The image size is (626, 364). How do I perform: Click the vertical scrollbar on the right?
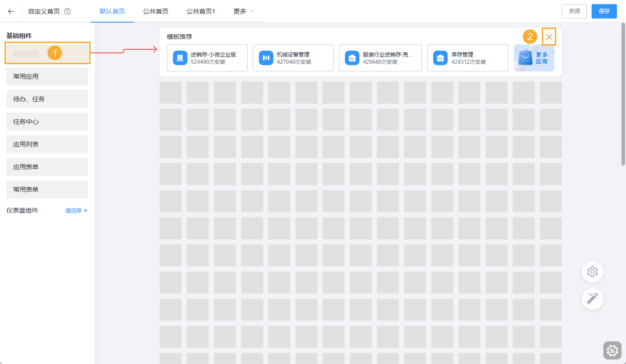623,95
